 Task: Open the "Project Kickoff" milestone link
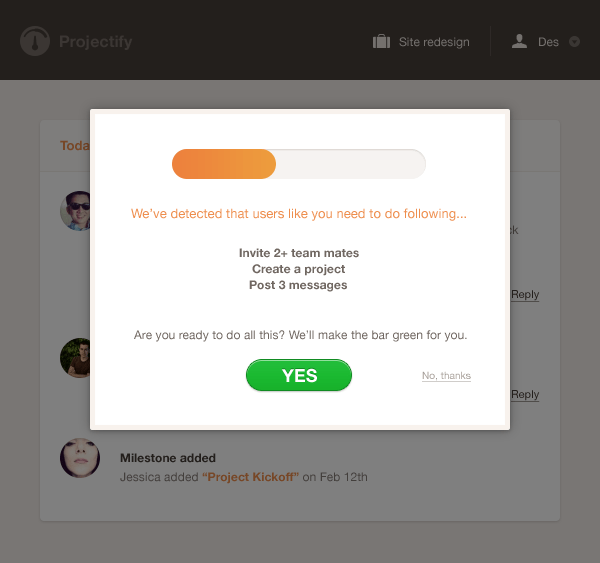250,477
